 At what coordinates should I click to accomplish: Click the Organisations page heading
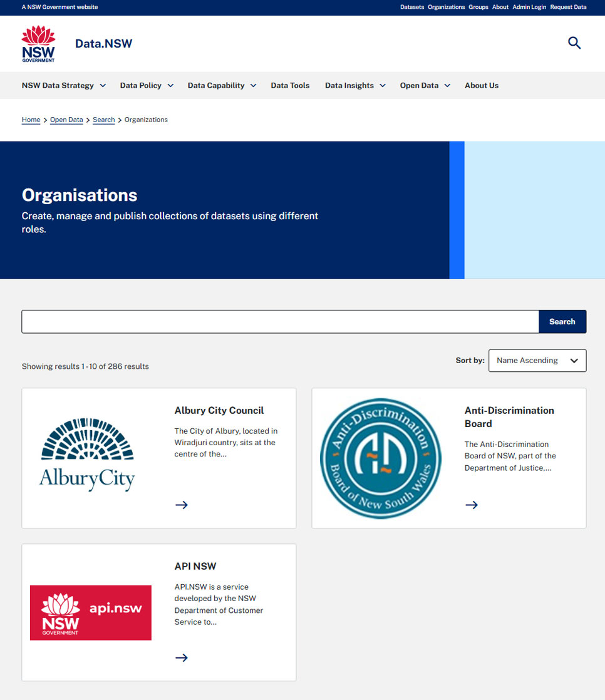click(x=80, y=195)
